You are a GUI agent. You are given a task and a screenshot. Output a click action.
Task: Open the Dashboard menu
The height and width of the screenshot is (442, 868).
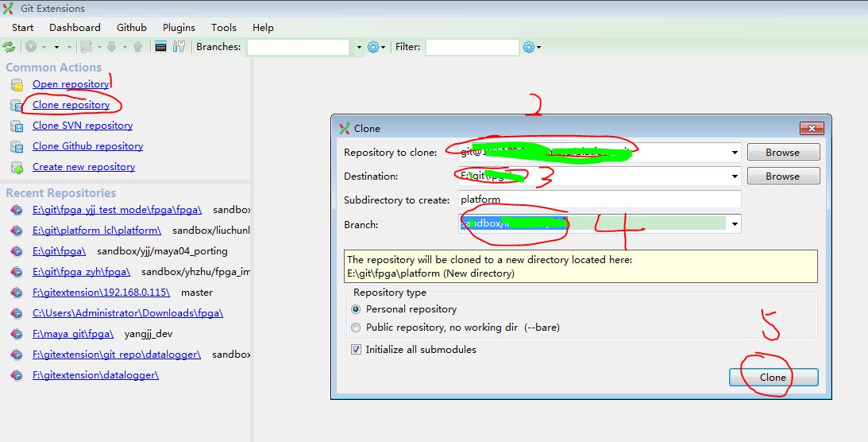click(75, 28)
